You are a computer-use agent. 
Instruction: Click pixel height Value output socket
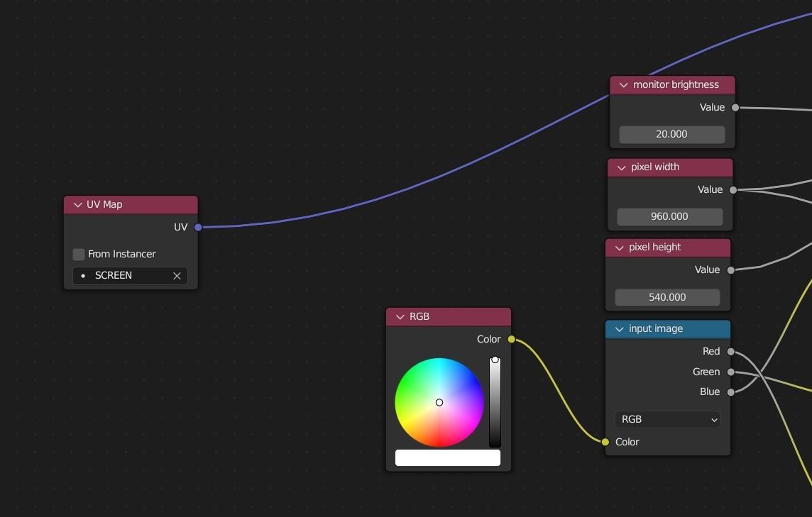tap(730, 270)
